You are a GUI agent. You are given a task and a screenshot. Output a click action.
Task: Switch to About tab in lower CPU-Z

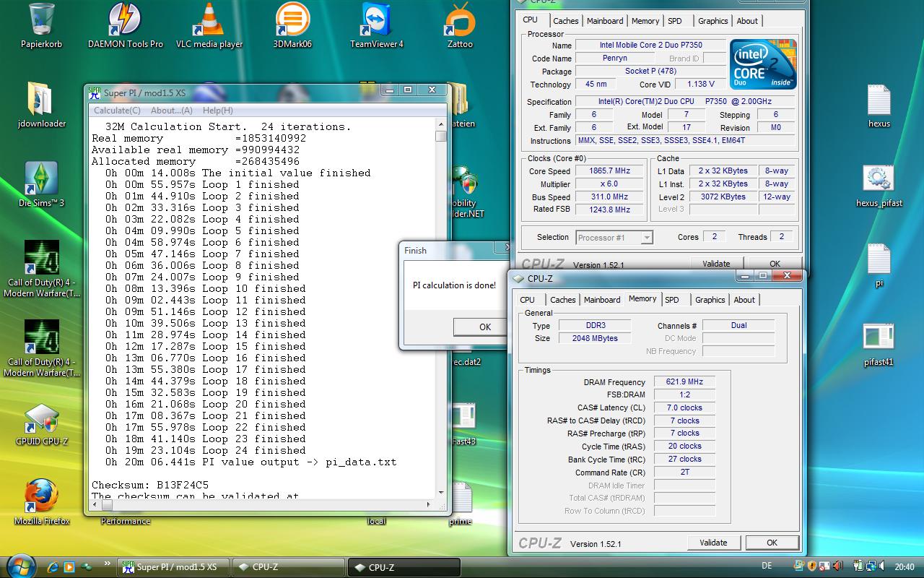pyautogui.click(x=744, y=300)
